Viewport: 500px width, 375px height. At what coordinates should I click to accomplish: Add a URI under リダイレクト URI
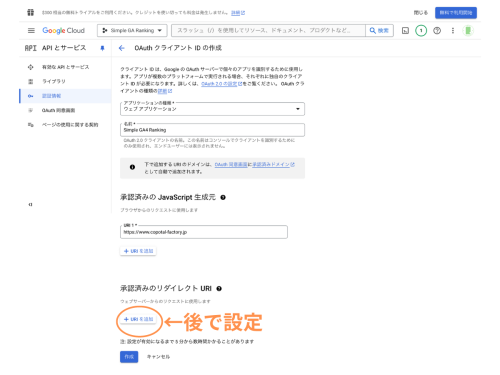[x=138, y=319]
